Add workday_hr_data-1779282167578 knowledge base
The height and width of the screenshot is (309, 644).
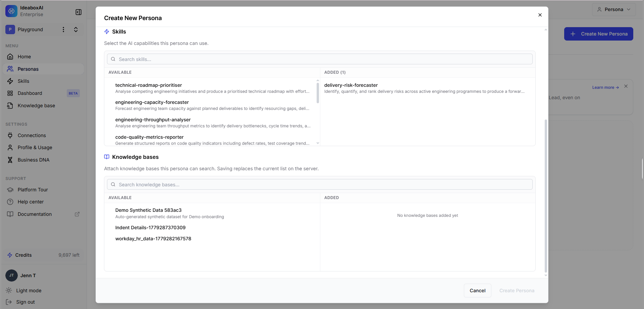(212, 239)
